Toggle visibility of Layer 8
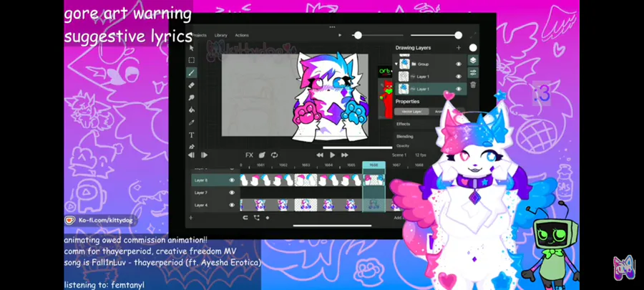This screenshot has width=644, height=290. (x=232, y=180)
